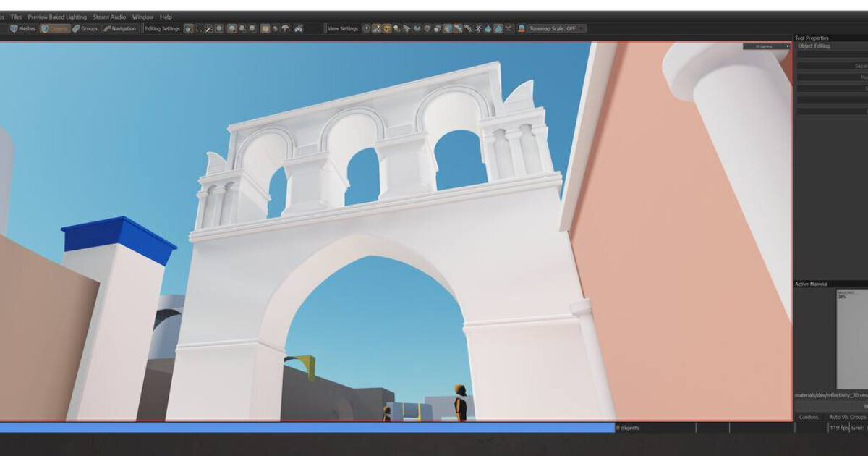This screenshot has height=456, width=868.
Task: Open the Tonemap Scale: OFF dropdown
Action: click(x=557, y=29)
